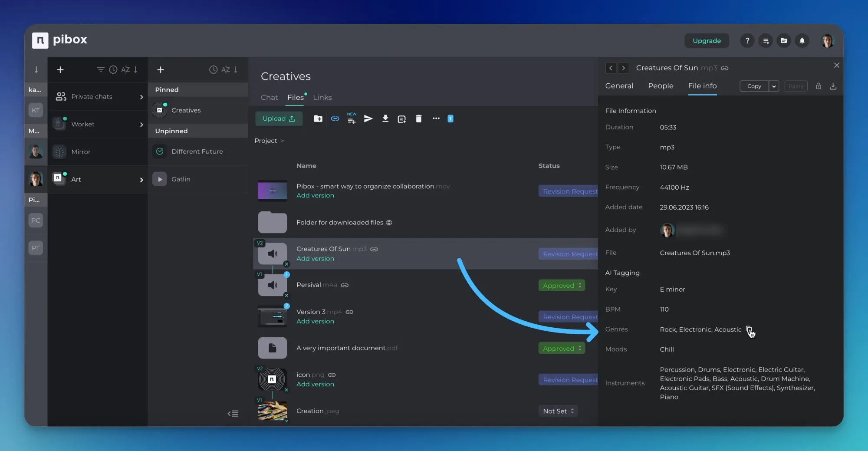Download file from details panel
This screenshot has height=451, width=868.
(x=833, y=86)
